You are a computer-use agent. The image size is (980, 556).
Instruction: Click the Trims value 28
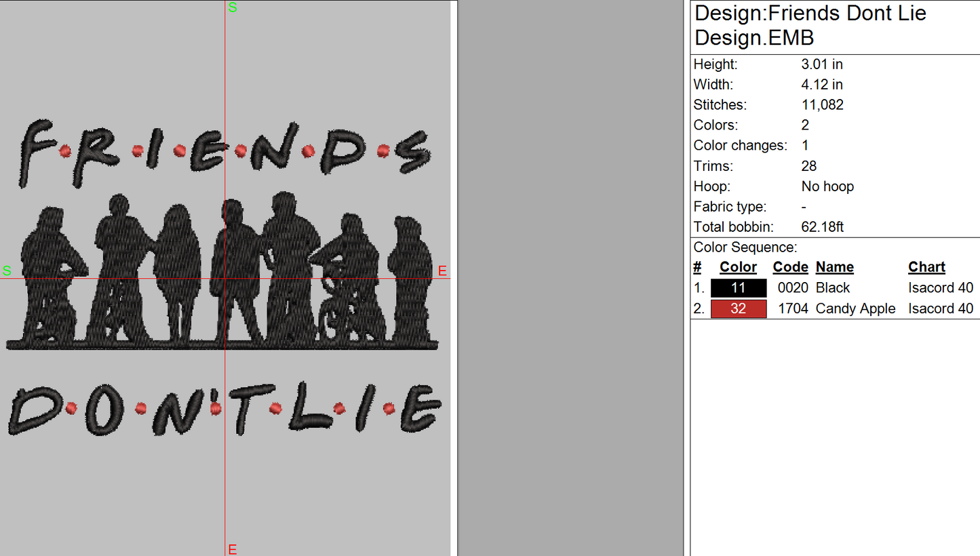coord(808,166)
